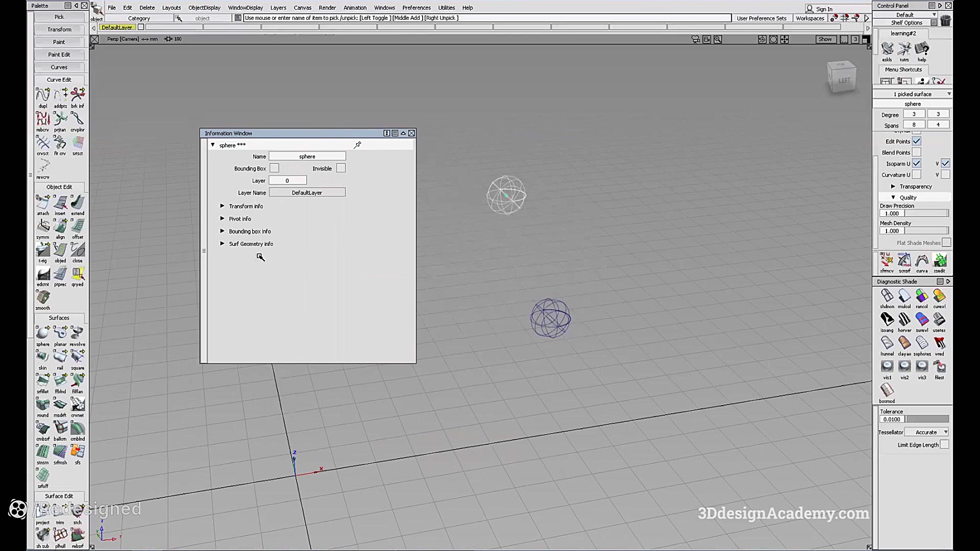Activate the symmetry (symm) tool
Screen dimensions: 980x551
tap(43, 227)
